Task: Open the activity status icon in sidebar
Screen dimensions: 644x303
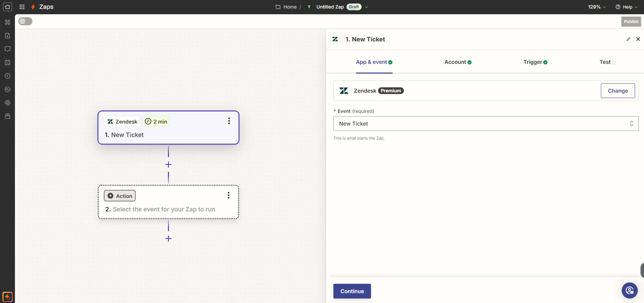Action: click(7, 89)
